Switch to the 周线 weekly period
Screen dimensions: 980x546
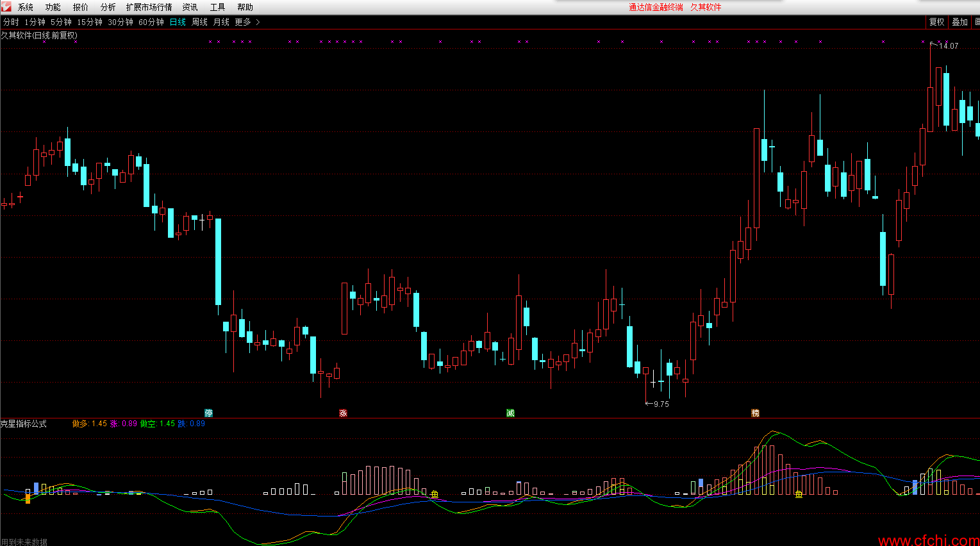pos(200,22)
